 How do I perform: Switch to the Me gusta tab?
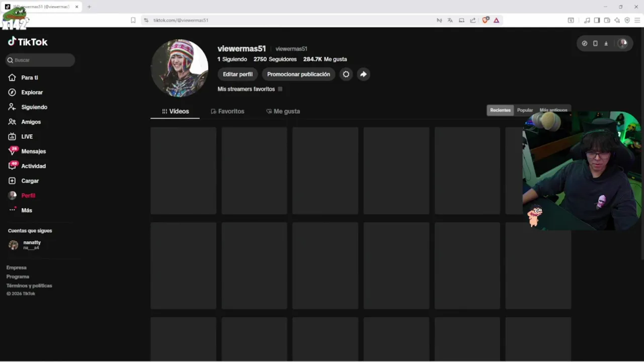tap(283, 111)
